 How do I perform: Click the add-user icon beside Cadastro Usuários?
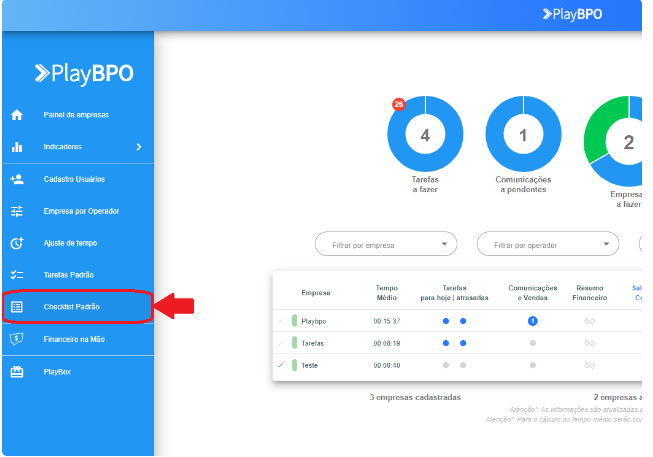[17, 179]
